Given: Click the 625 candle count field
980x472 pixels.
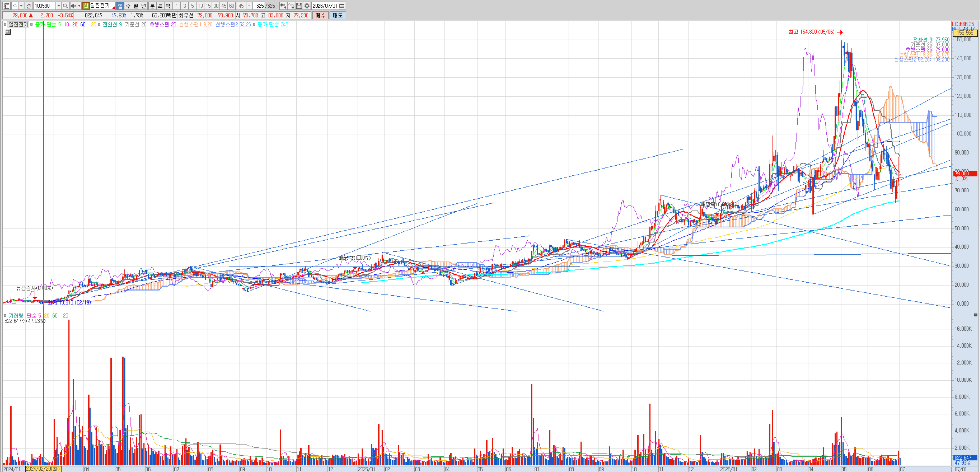Looking at the screenshot, I should 260,6.
